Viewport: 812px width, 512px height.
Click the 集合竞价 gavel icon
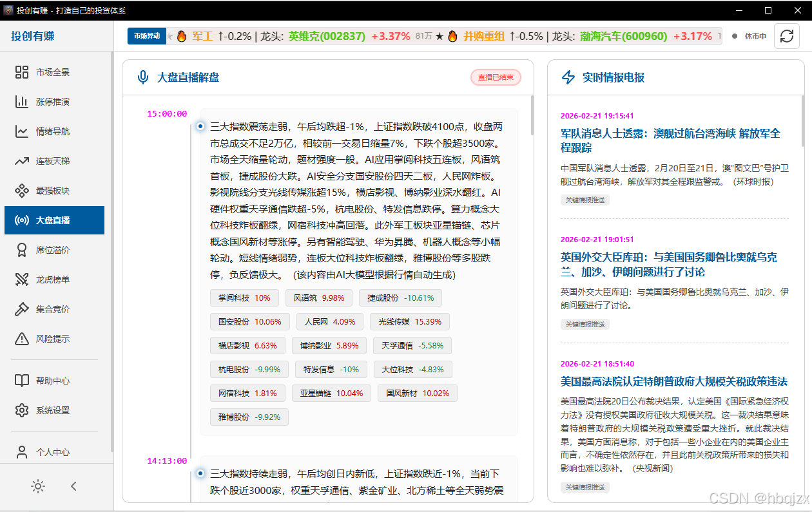click(22, 309)
